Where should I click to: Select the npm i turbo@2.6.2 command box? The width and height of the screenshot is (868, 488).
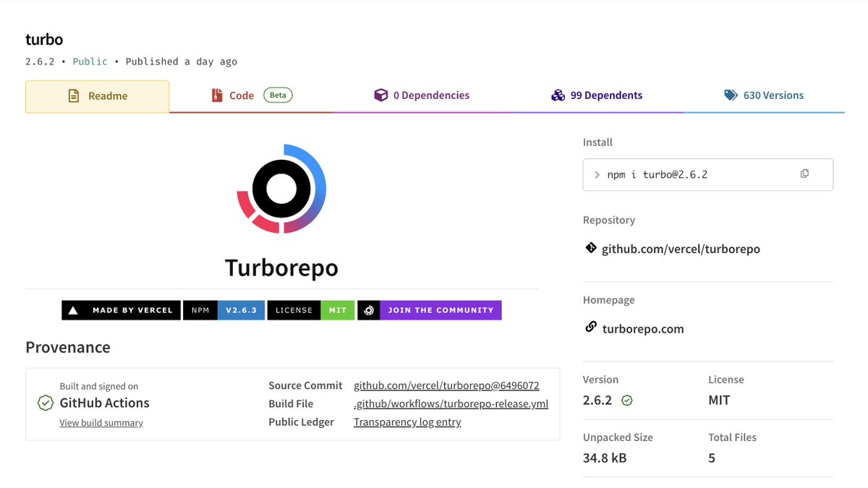708,174
